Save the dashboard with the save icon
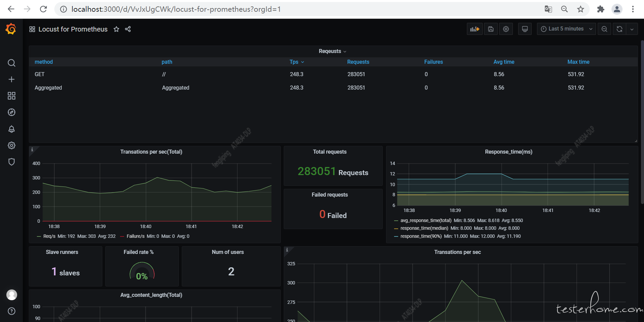Viewport: 644px width, 322px height. click(x=491, y=29)
